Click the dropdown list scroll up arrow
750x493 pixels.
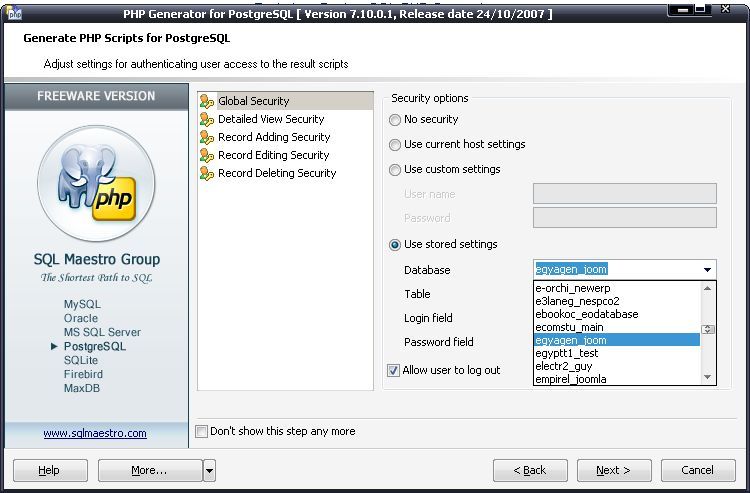coord(707,288)
